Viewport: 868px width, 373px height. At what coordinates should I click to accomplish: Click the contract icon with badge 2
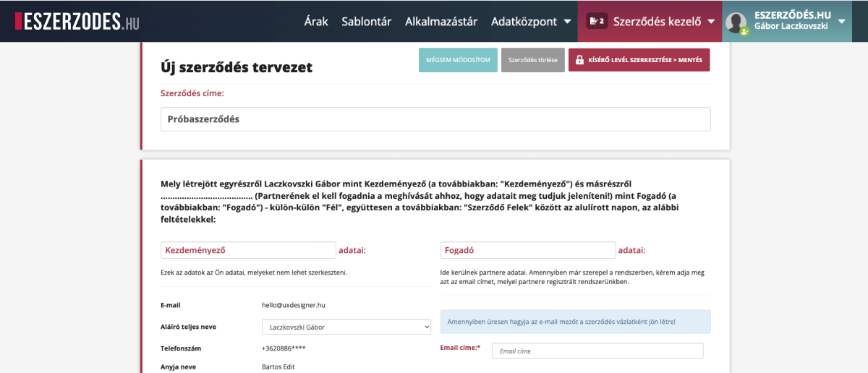(x=597, y=21)
